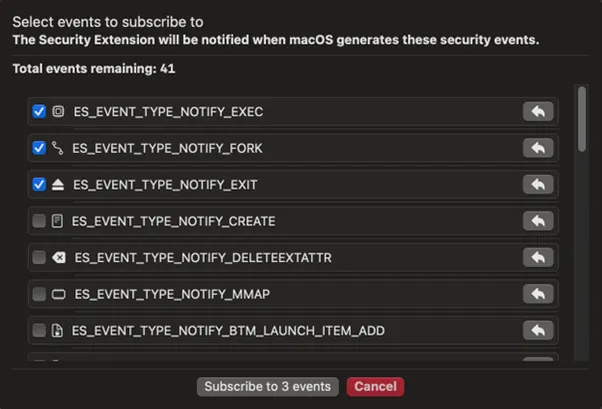
Task: Cancel the event subscription dialog
Action: click(375, 386)
